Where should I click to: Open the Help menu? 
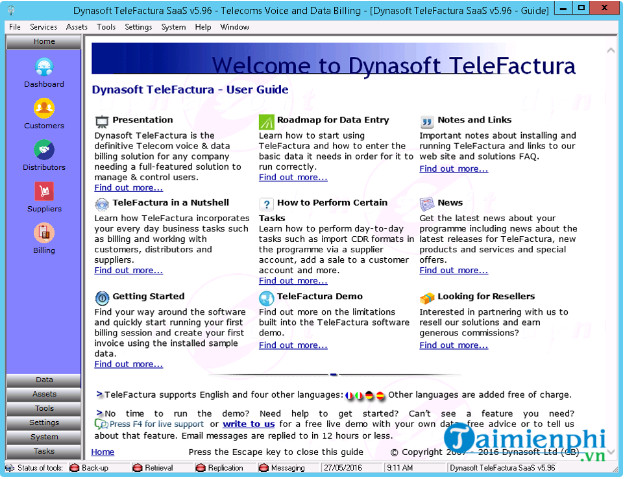coord(203,27)
